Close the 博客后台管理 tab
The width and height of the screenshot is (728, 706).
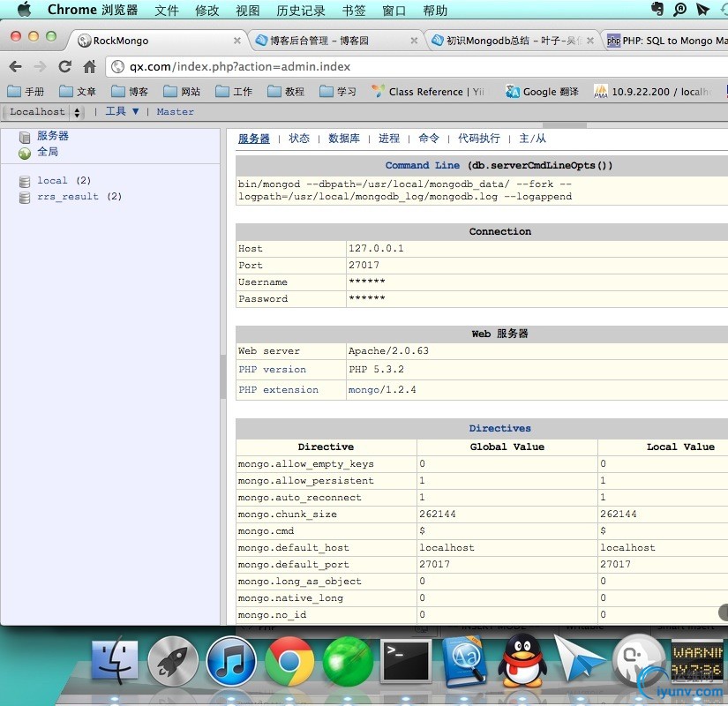tap(414, 41)
